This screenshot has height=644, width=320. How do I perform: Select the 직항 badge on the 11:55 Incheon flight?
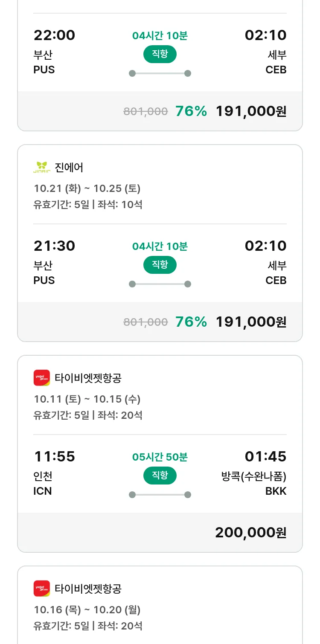(160, 476)
